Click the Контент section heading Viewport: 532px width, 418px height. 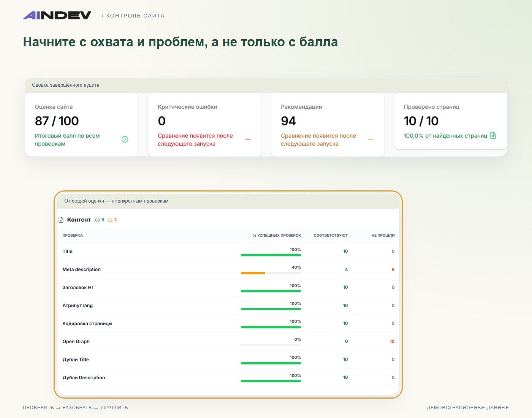click(x=79, y=220)
